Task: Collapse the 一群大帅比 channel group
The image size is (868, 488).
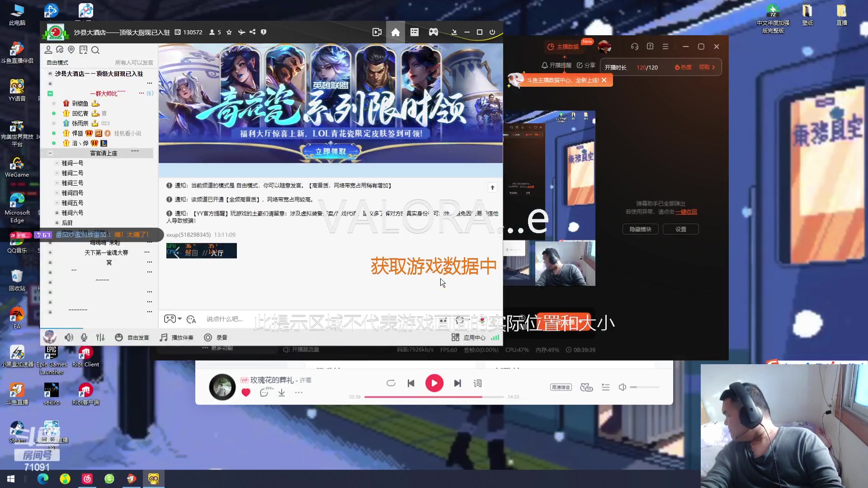Action: (x=50, y=94)
